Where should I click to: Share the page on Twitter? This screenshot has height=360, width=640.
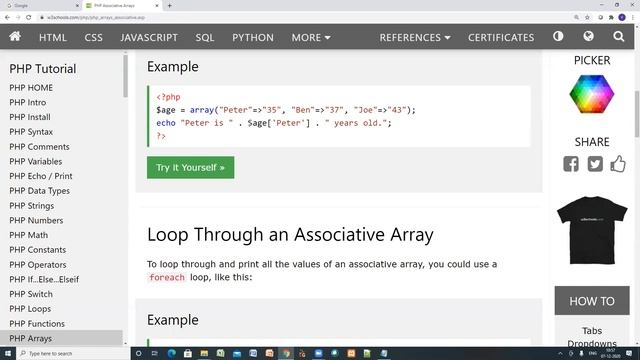point(595,164)
